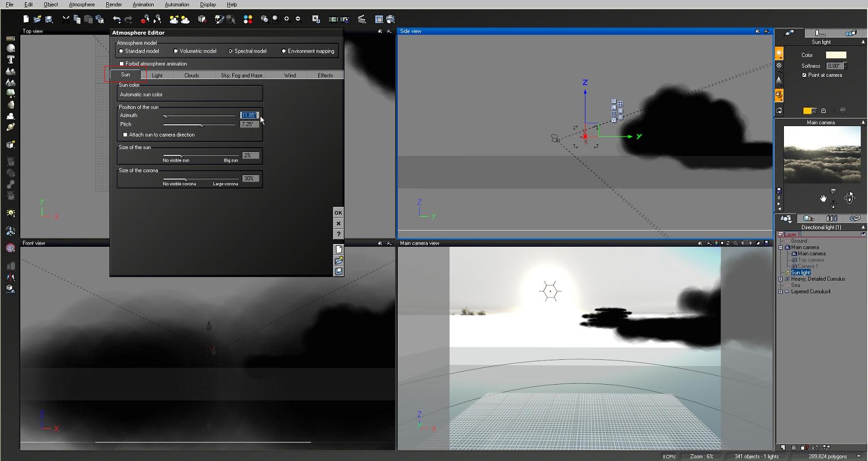Click the New scene icon in toolbar
The width and height of the screenshot is (868, 461).
(26, 19)
